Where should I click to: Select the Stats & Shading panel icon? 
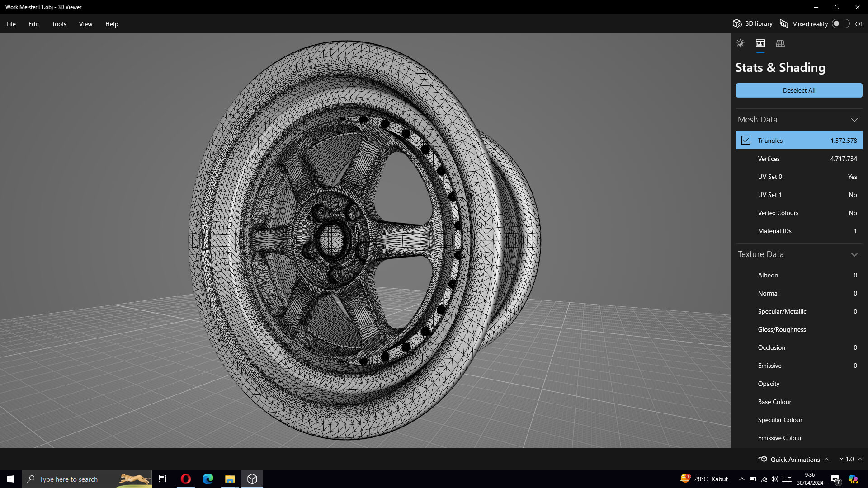pyautogui.click(x=760, y=43)
